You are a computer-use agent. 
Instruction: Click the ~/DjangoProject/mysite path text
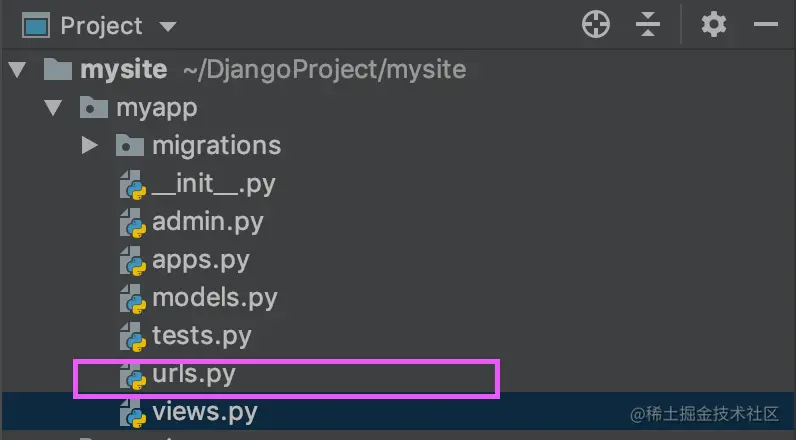click(325, 70)
